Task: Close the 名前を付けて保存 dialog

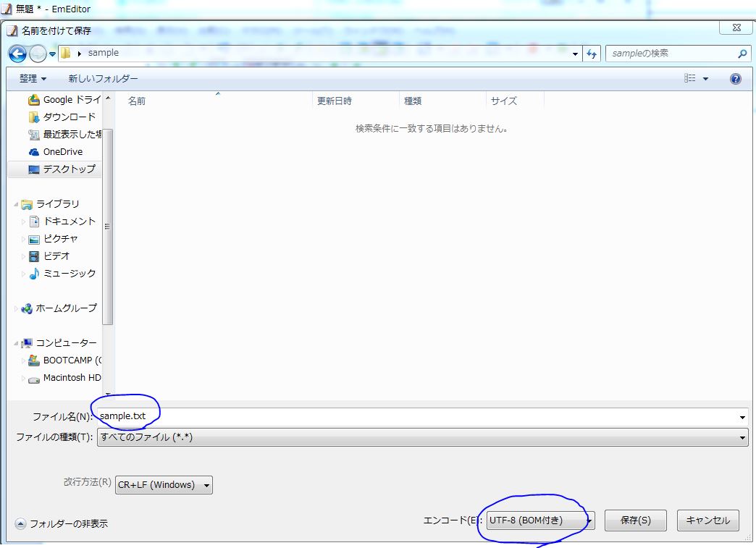Action: 736,28
